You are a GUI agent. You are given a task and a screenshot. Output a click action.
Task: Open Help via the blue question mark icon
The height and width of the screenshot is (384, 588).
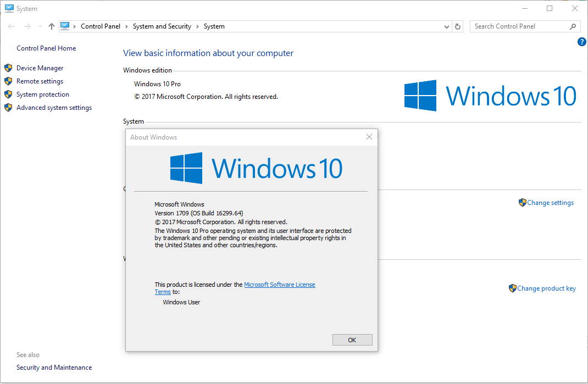coord(581,41)
